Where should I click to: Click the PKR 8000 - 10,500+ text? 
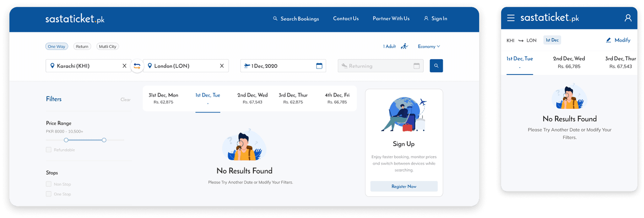pyautogui.click(x=64, y=132)
